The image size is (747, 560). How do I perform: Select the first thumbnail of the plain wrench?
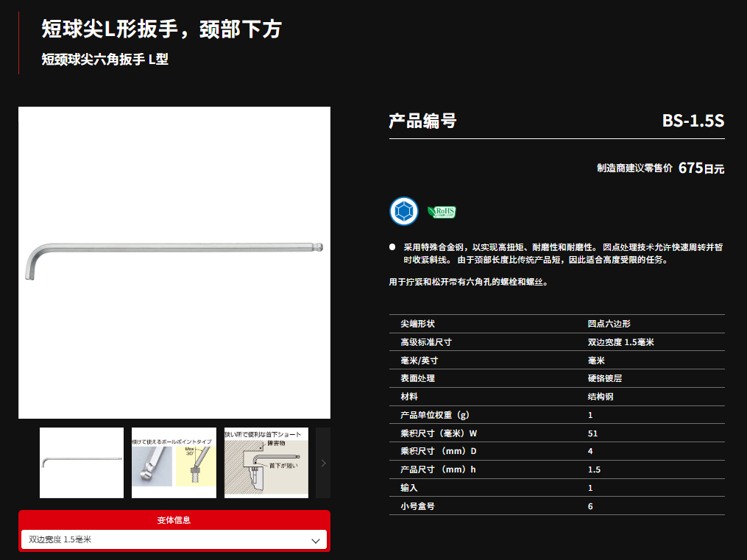click(82, 463)
